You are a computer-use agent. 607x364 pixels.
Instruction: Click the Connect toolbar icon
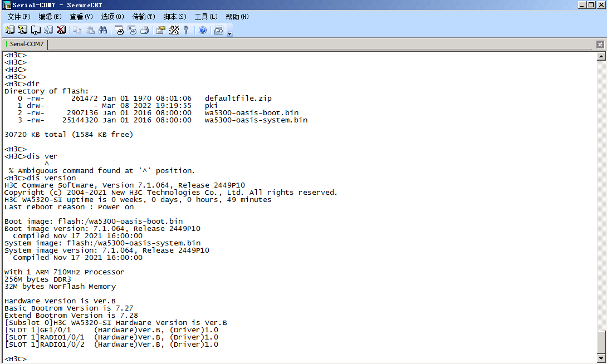[x=9, y=30]
